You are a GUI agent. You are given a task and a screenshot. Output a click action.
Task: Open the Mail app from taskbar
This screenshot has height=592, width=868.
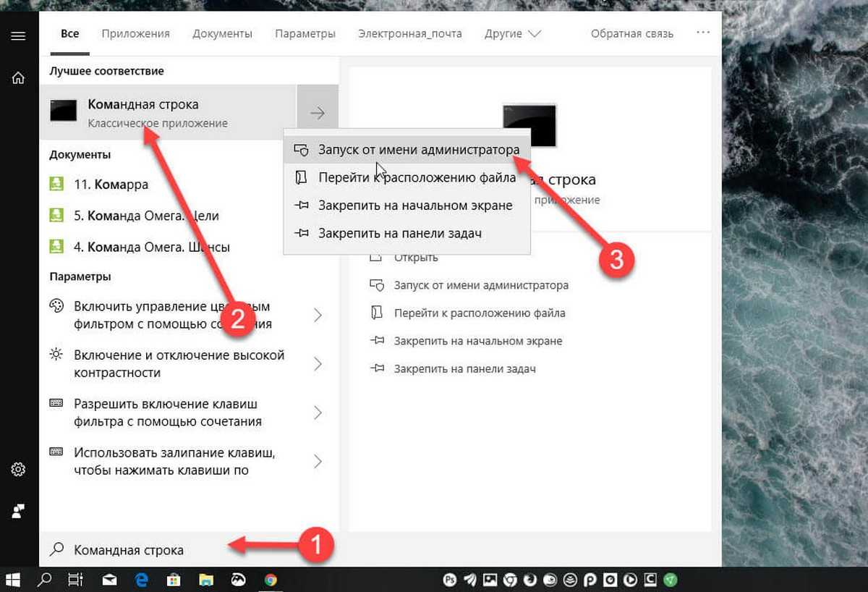[109, 580]
